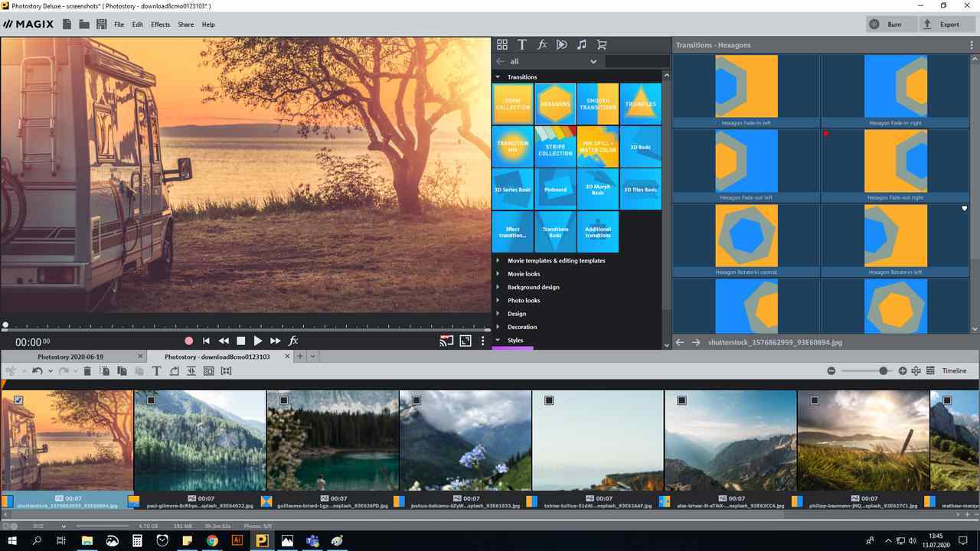
Task: Open the Help menu
Action: pyautogui.click(x=208, y=24)
